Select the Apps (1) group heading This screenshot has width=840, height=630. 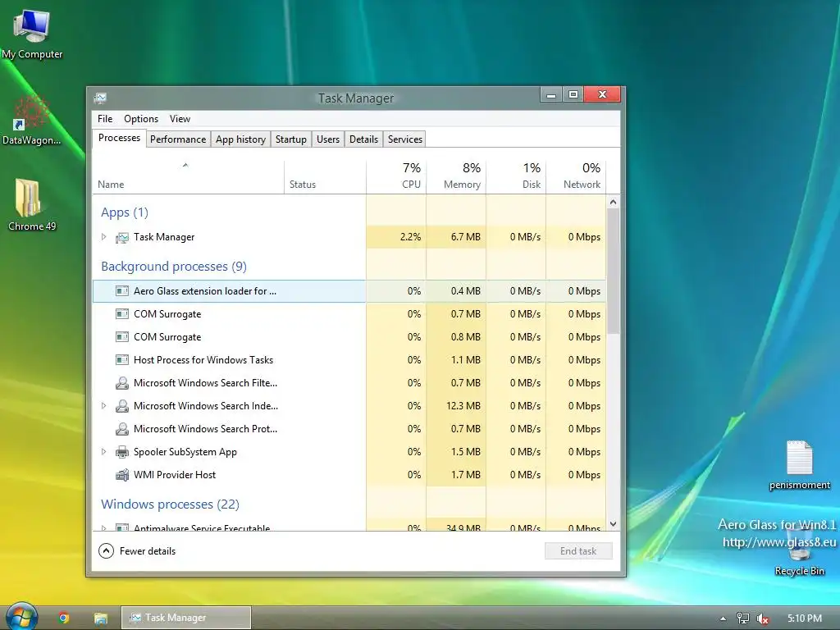coord(125,212)
